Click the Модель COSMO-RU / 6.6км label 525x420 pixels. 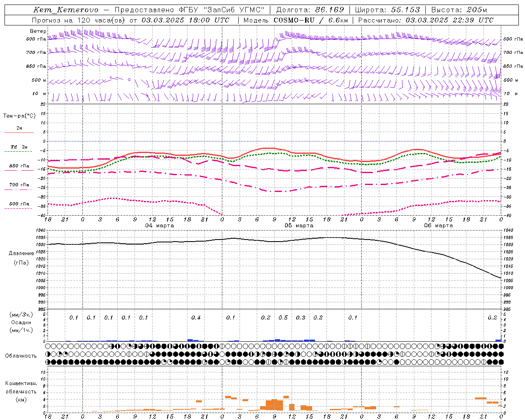296,20
